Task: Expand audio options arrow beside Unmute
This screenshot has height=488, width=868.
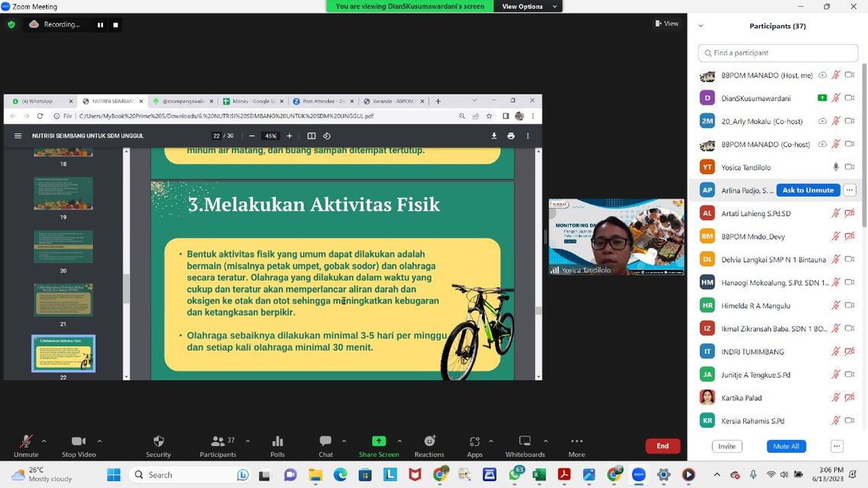Action: (x=43, y=441)
